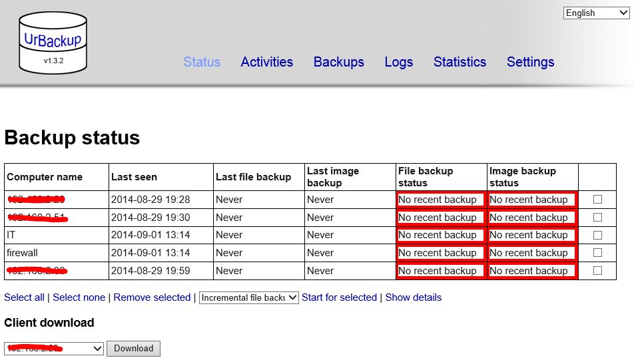The height and width of the screenshot is (364, 634).
Task: Toggle the checkbox in the last table row
Action: (597, 271)
